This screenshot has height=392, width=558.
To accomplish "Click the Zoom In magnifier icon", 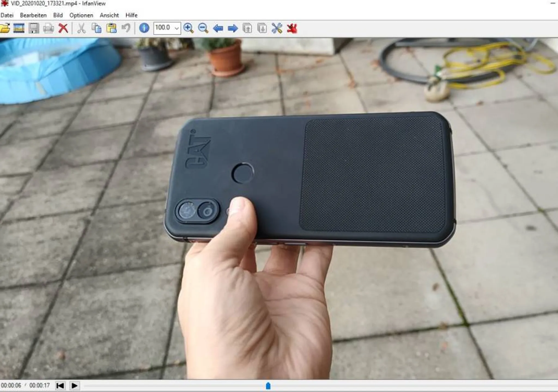I will pos(189,28).
